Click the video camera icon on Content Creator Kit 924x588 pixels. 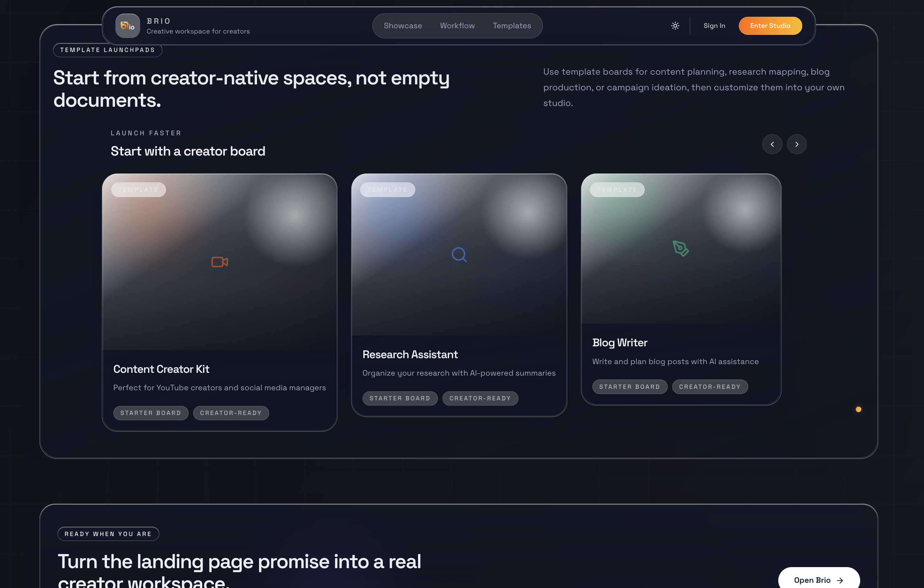[219, 262]
